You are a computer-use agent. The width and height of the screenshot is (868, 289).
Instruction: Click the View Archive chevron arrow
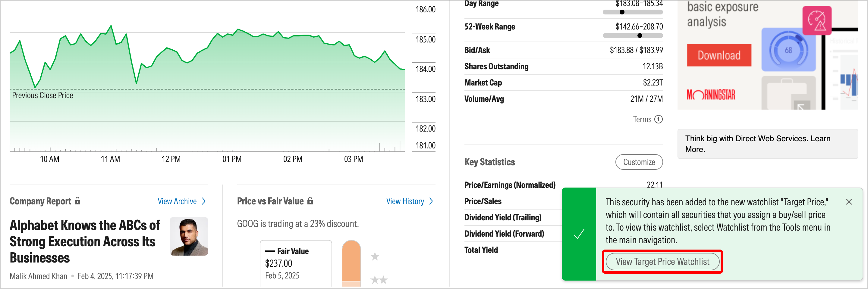(x=203, y=201)
